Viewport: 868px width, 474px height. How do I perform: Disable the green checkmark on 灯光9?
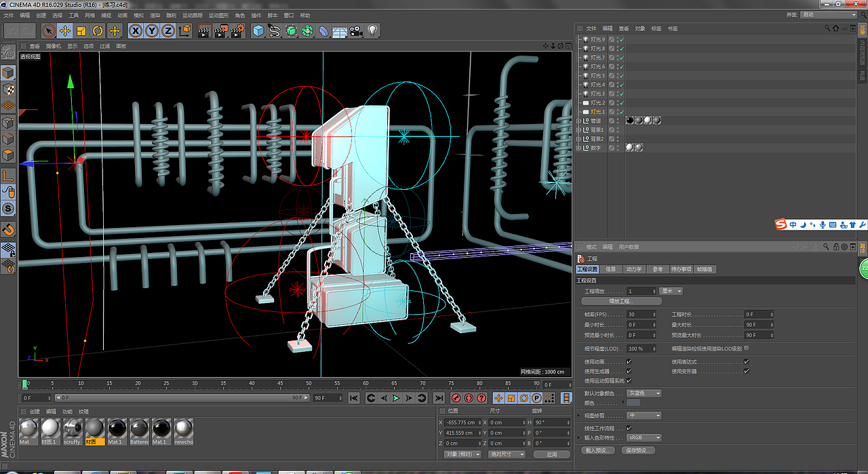pos(622,39)
